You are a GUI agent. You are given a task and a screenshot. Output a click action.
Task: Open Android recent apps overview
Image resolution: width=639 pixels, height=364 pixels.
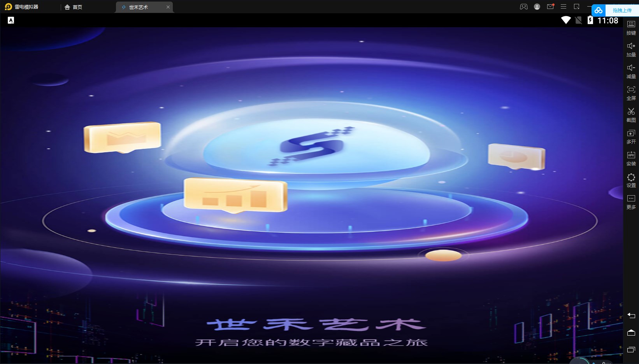click(x=631, y=350)
